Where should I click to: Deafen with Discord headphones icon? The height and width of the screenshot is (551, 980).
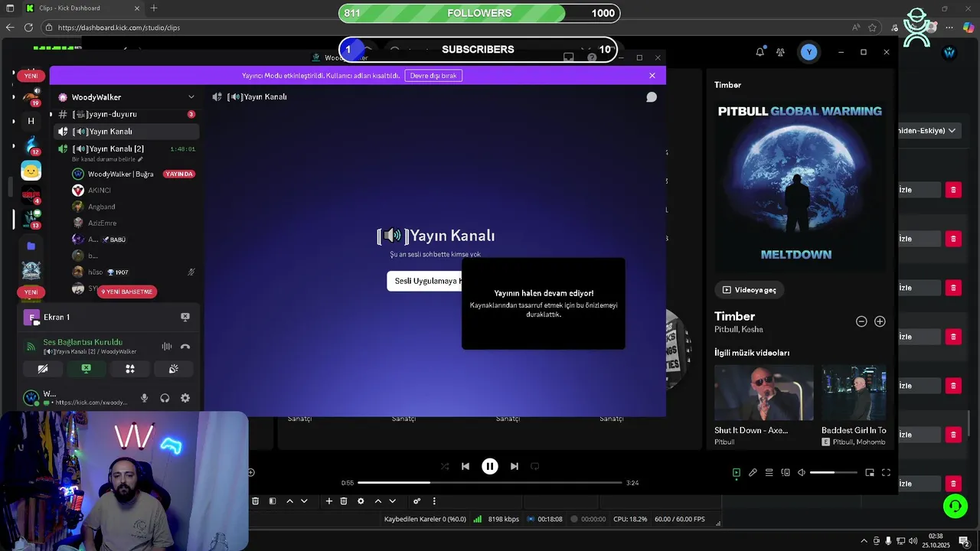tap(165, 398)
